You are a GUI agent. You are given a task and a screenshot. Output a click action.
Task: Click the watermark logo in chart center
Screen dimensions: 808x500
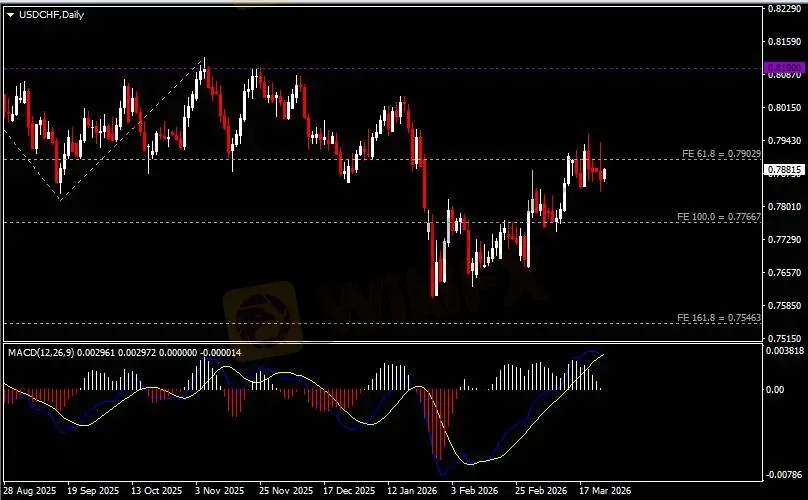[262, 310]
